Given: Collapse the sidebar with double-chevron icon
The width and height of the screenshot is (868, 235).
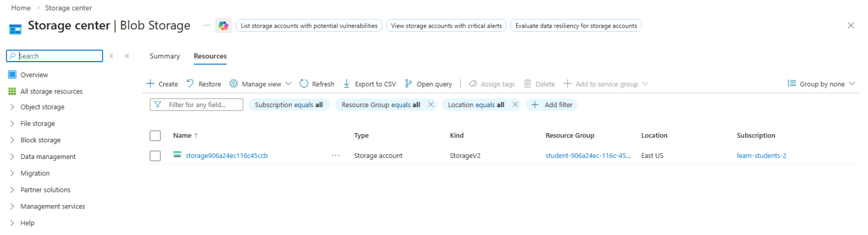Looking at the screenshot, I should (127, 56).
